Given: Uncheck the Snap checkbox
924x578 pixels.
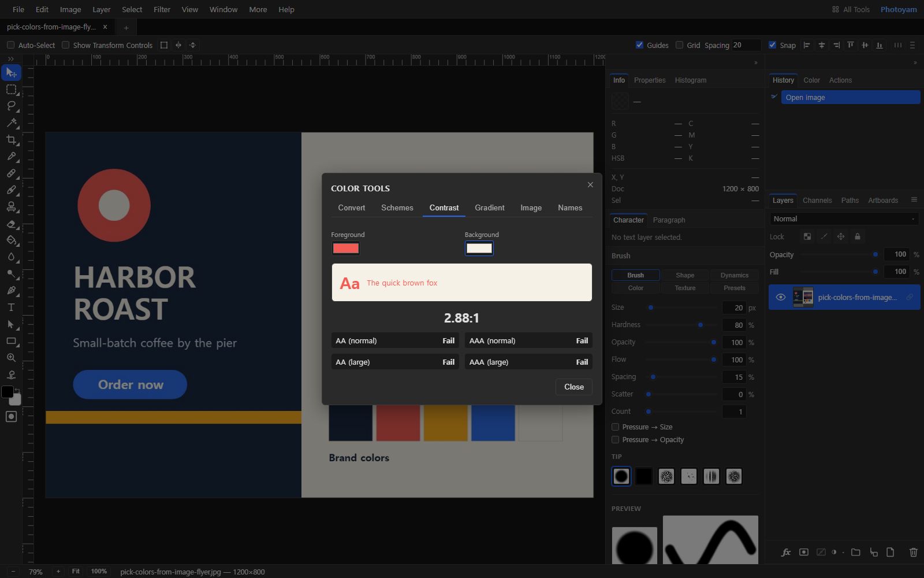Looking at the screenshot, I should click(x=772, y=45).
